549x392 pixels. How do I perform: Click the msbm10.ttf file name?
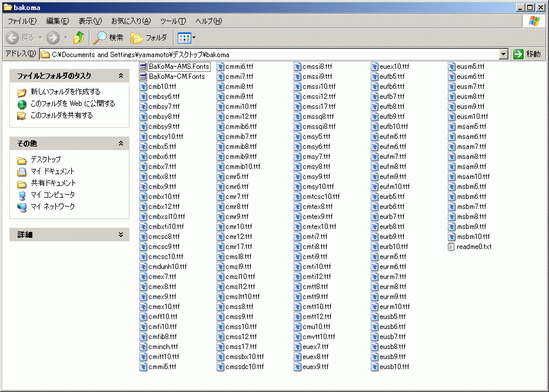click(473, 237)
